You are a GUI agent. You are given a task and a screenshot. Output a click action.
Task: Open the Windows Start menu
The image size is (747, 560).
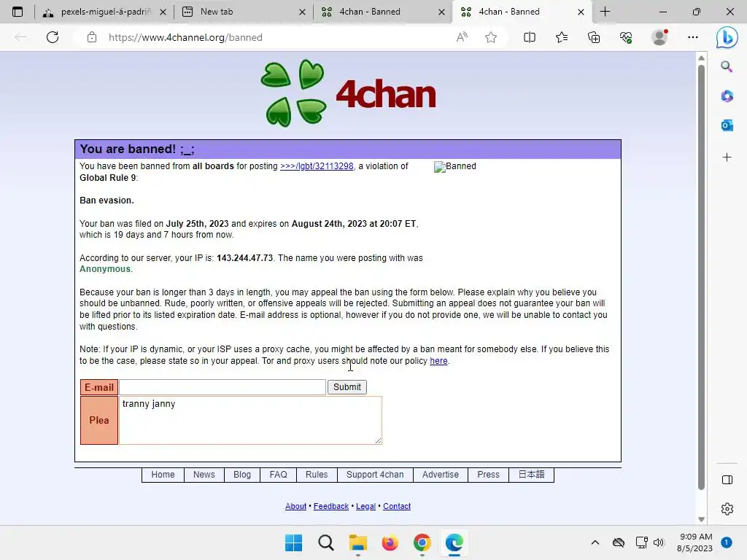coord(293,542)
